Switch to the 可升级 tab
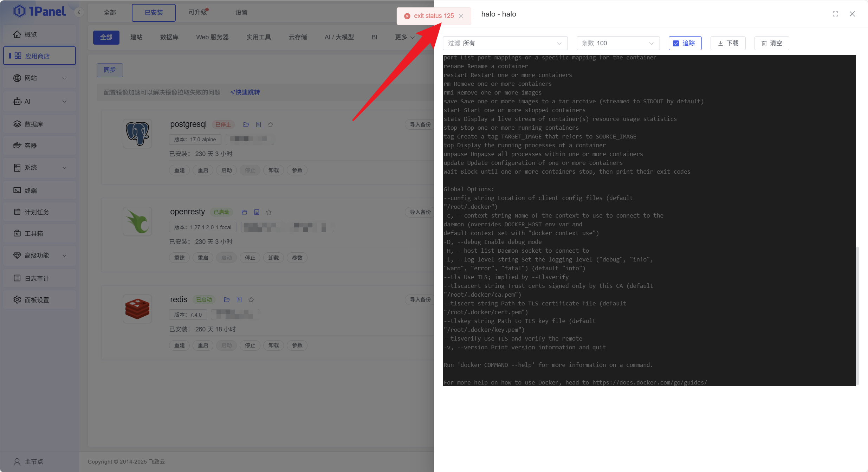The image size is (868, 472). tap(198, 12)
